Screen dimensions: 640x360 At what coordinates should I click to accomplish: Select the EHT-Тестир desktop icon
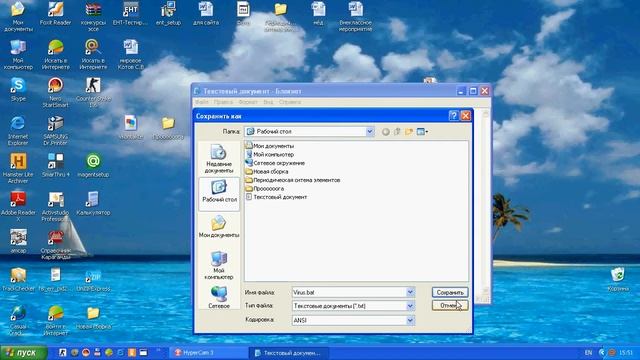coord(131,14)
